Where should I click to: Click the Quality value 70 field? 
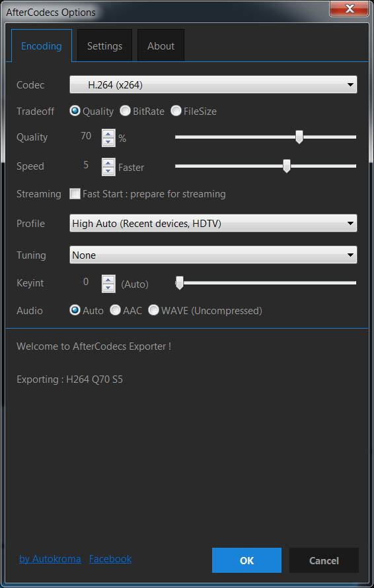(86, 136)
